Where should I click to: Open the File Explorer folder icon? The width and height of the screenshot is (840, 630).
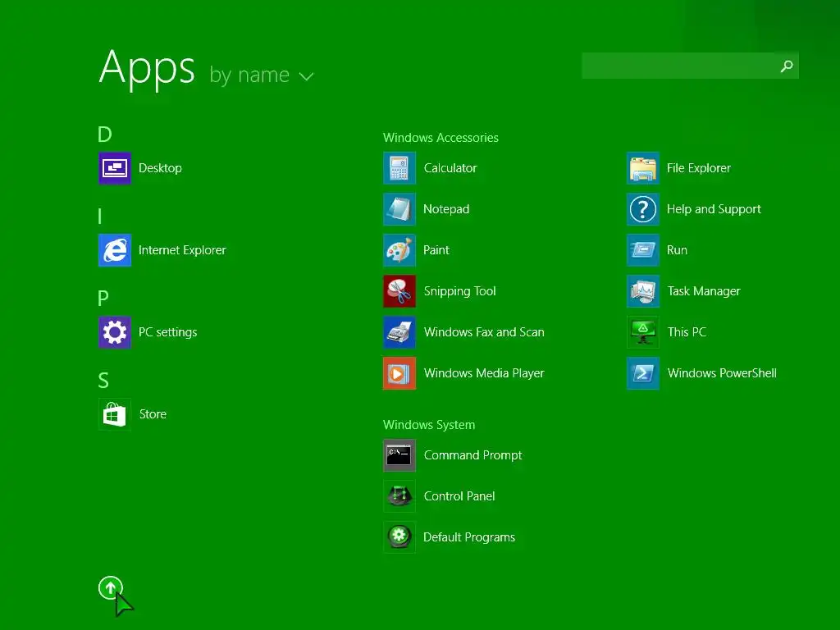point(643,168)
